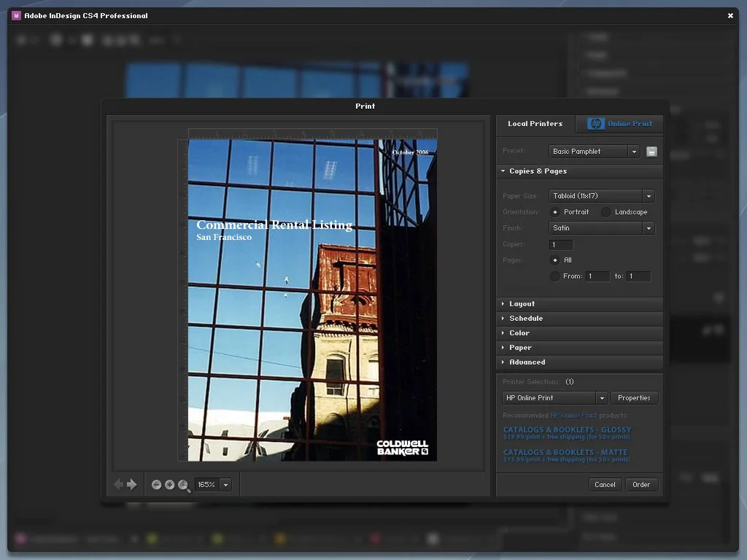Click the From page number field
Image resolution: width=747 pixels, height=560 pixels.
point(598,276)
